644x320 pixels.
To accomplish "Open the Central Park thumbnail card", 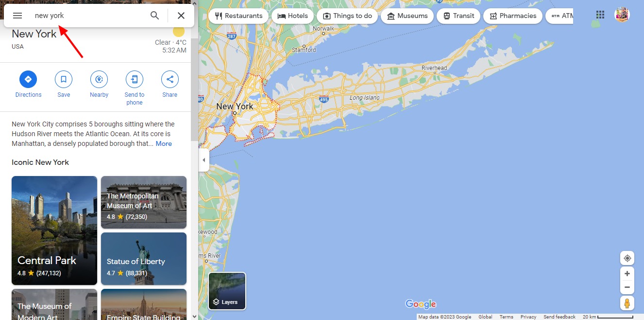I will [x=54, y=231].
